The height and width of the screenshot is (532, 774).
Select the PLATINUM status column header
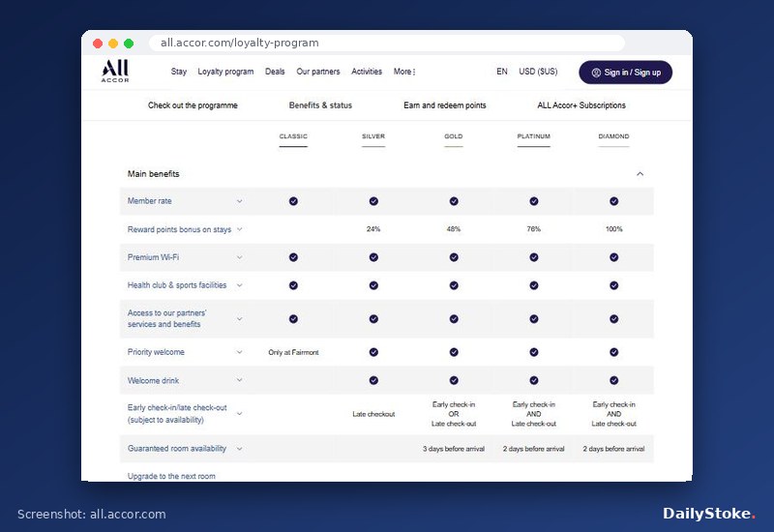pyautogui.click(x=534, y=136)
